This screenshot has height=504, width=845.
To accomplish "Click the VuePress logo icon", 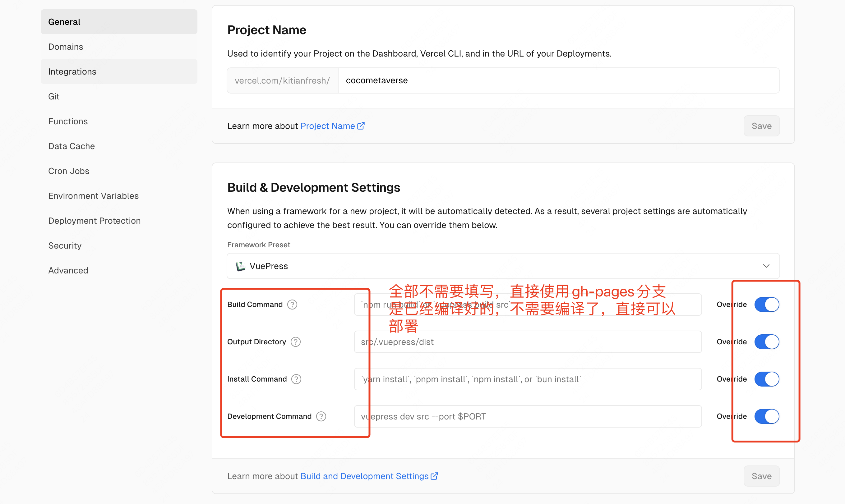I will [240, 266].
